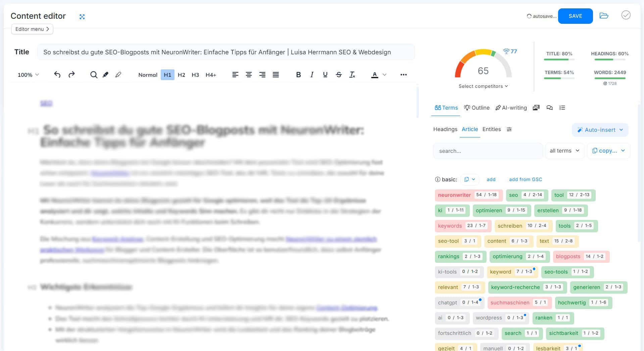644x351 pixels.
Task: Open the all terms filter dropdown
Action: (x=564, y=151)
